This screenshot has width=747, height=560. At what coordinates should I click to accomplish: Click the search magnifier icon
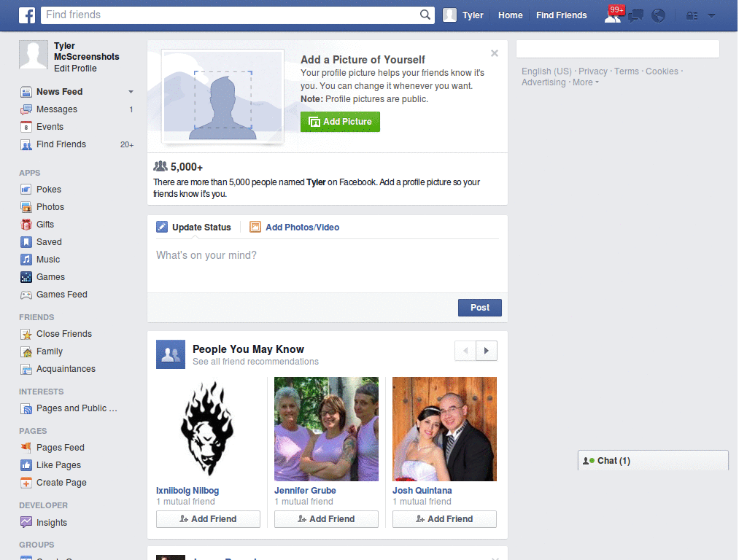(425, 15)
